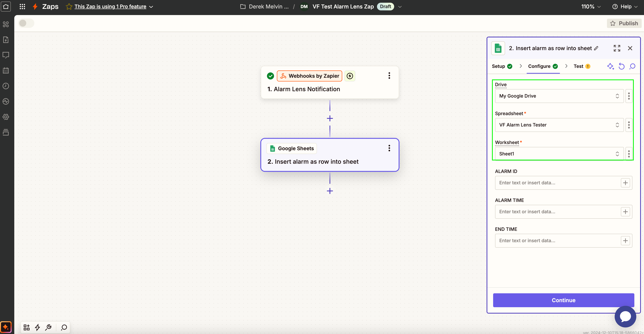Click the pencil icon to rename step
Screen dimensions: 644x334
(x=597, y=48)
